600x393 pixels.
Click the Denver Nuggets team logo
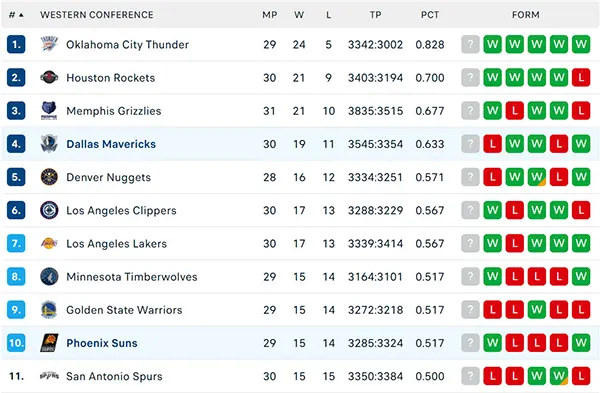point(49,177)
